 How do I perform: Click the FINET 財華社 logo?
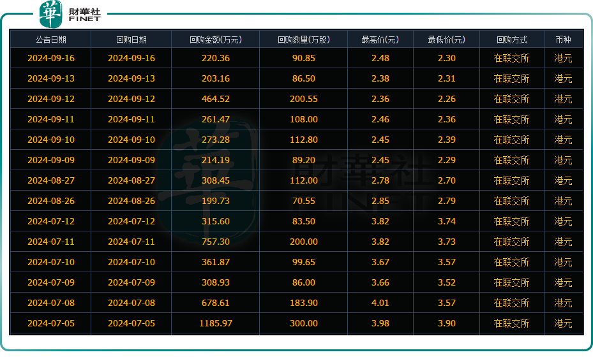(70, 15)
